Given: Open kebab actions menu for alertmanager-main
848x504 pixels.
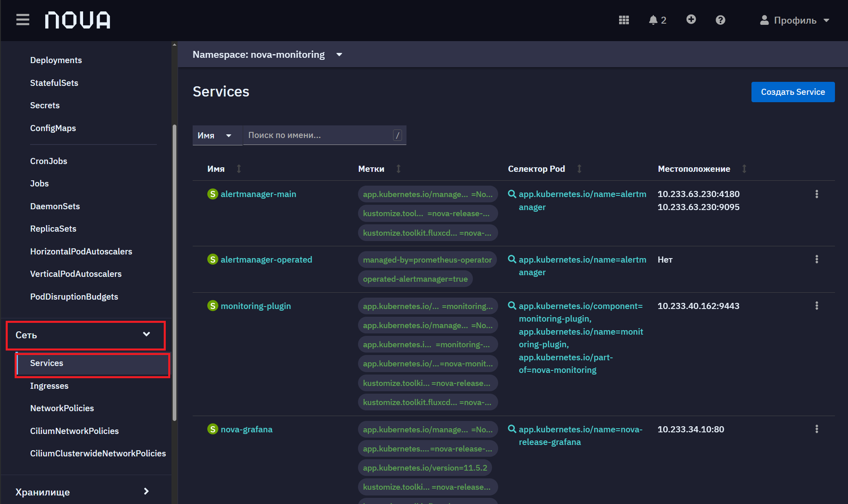Looking at the screenshot, I should point(817,194).
